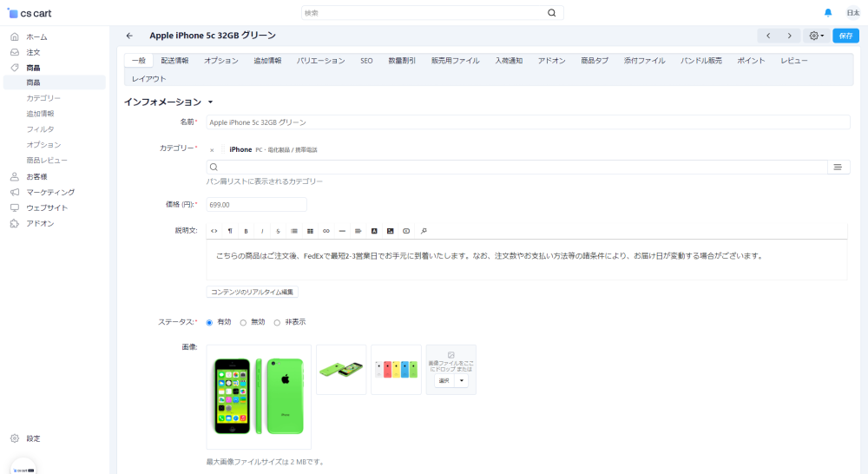Save the product with 保存

(x=845, y=36)
